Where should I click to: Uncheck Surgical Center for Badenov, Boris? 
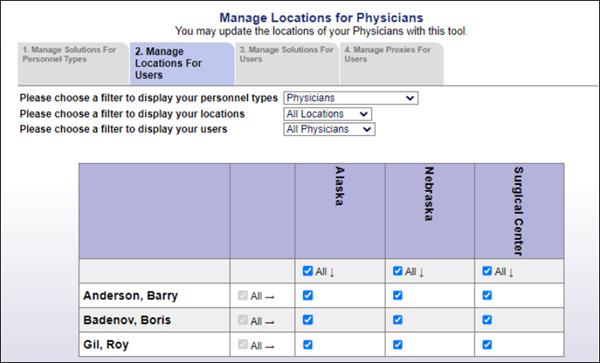(x=487, y=320)
